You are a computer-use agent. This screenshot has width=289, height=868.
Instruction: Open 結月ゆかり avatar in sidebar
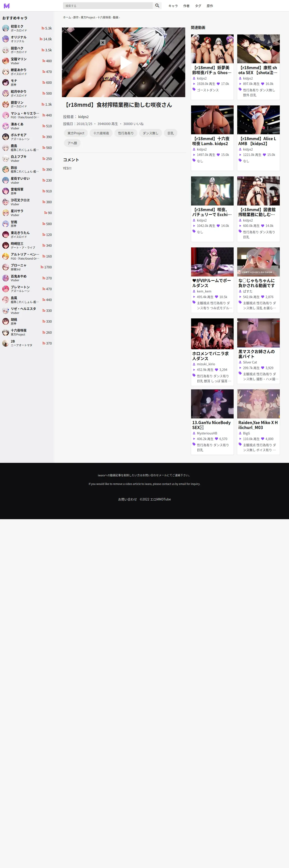click(6, 93)
